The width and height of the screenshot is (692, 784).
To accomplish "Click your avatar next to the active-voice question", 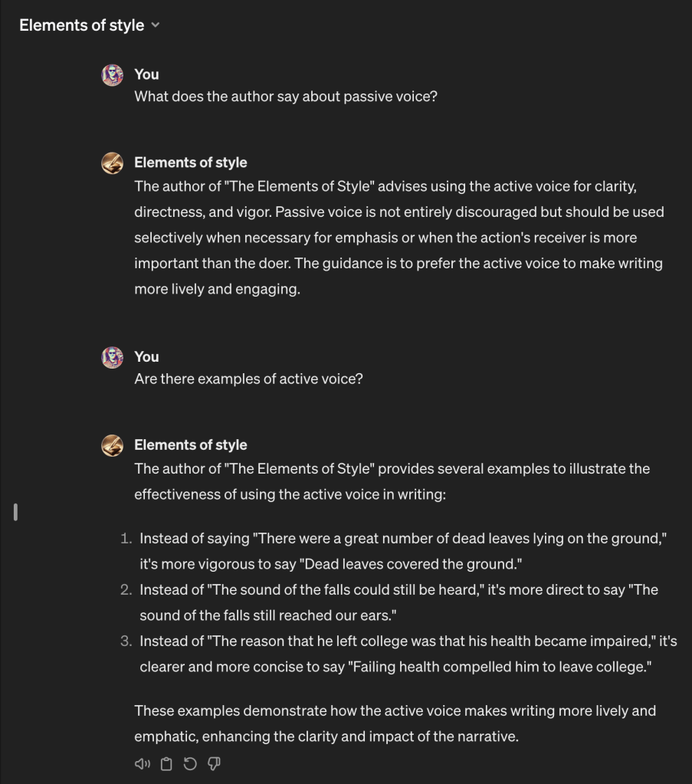I will [x=112, y=356].
